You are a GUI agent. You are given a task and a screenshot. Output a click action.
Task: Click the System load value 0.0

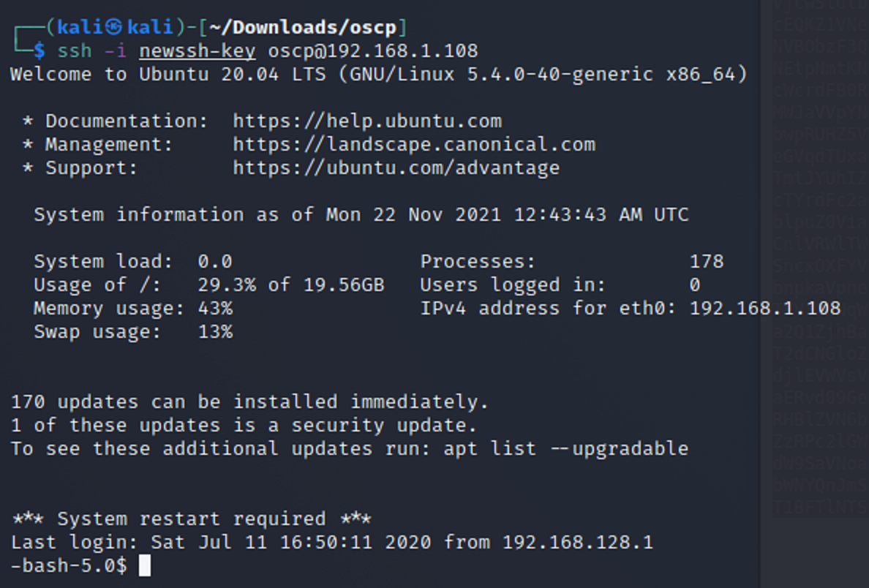coord(214,261)
